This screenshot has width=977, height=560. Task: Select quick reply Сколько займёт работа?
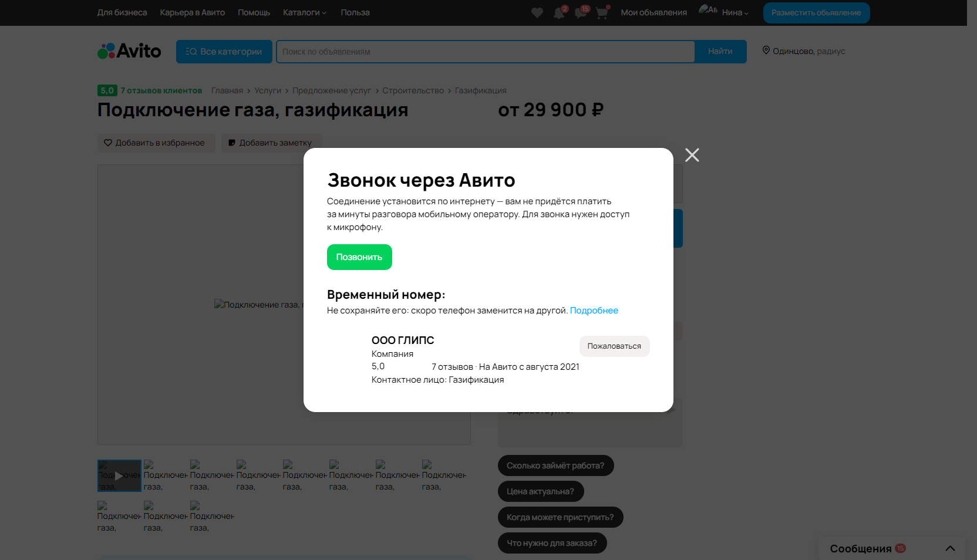(555, 465)
